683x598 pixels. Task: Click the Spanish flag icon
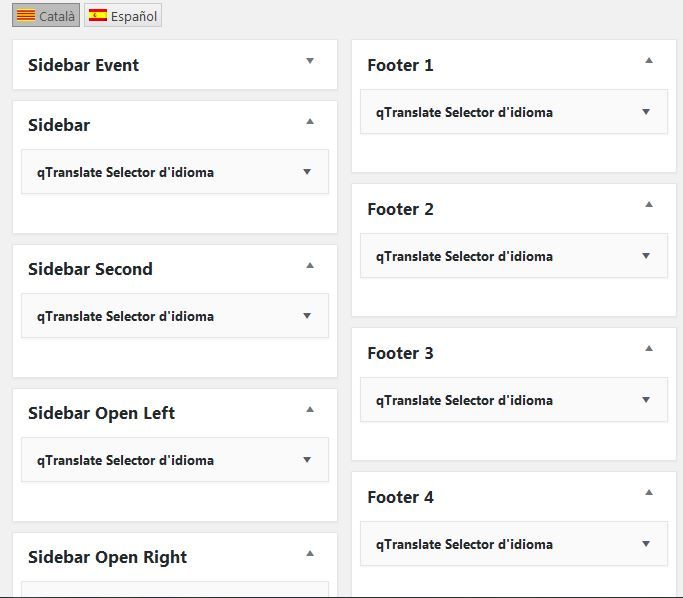tap(98, 15)
